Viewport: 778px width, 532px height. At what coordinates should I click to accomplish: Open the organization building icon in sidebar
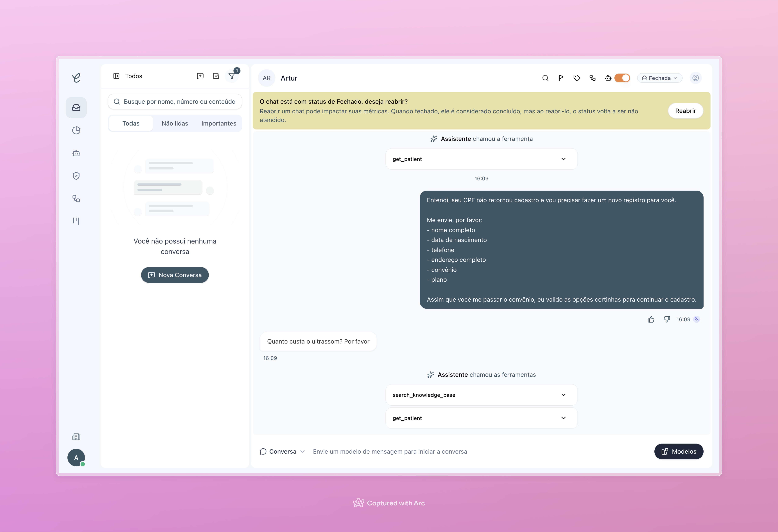coord(76,436)
